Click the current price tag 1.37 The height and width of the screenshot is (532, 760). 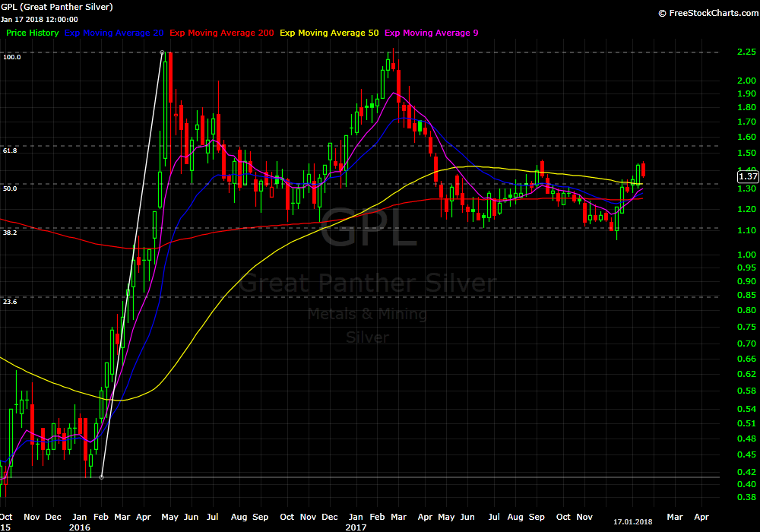(748, 177)
